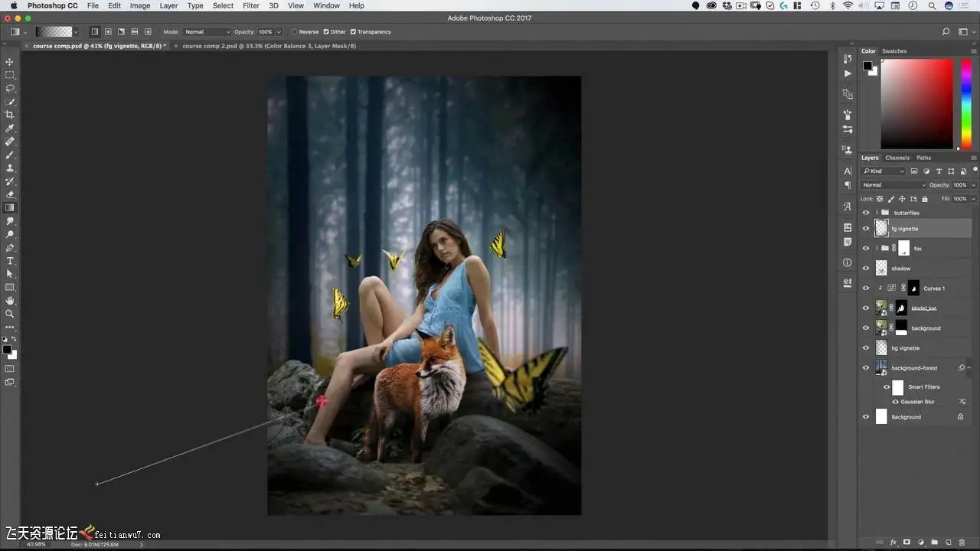The image size is (980, 551).
Task: Open the layer blend mode dropdown
Action: pyautogui.click(x=893, y=185)
